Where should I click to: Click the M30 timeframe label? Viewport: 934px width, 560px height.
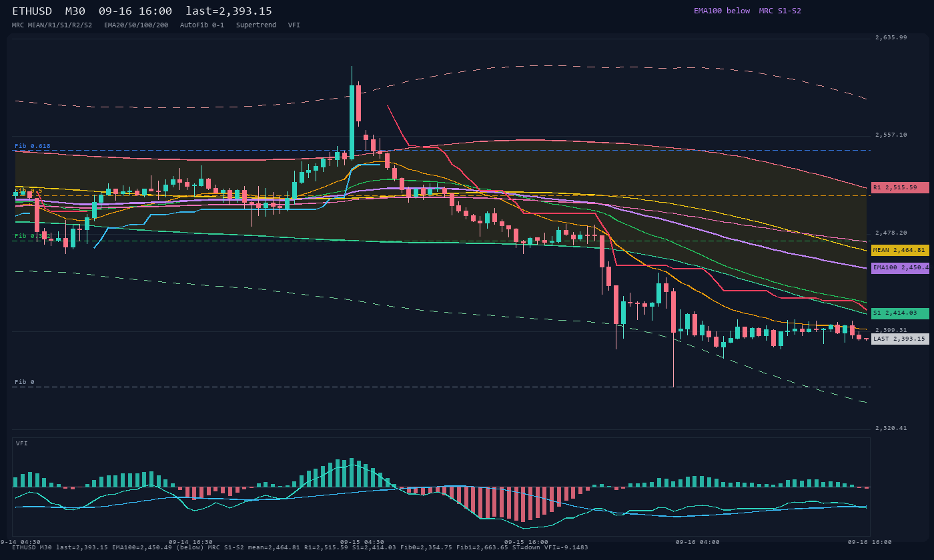[x=75, y=11]
